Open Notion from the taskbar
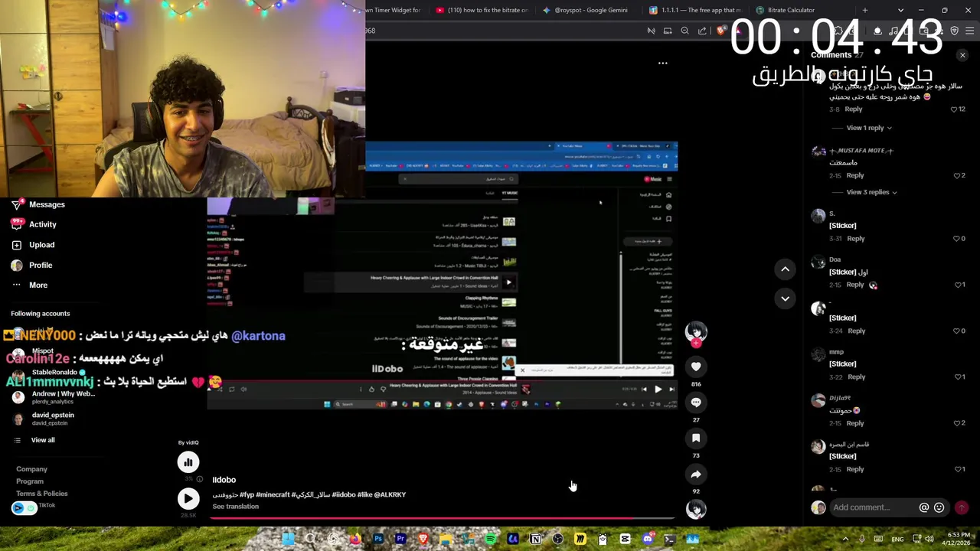980x551 pixels. pos(535,539)
